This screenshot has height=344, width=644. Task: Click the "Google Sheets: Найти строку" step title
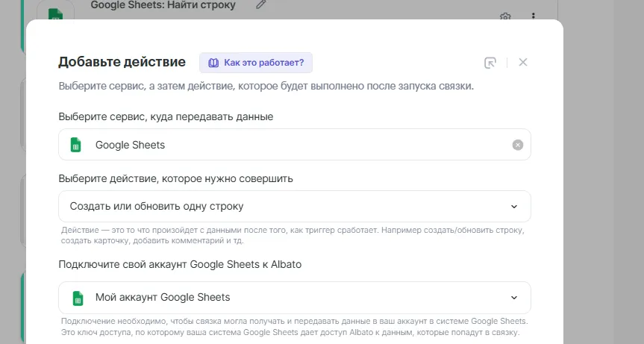(x=163, y=6)
